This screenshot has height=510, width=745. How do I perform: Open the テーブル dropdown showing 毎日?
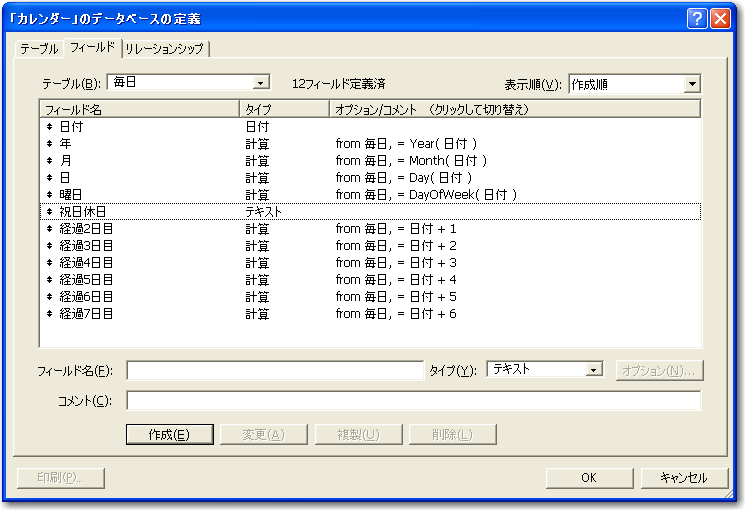click(x=261, y=84)
